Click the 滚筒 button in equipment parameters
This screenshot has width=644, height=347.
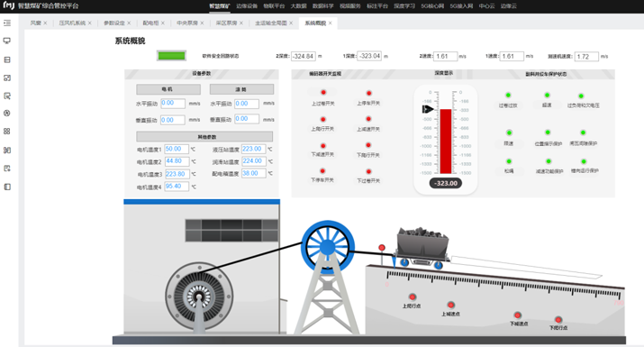pos(241,89)
